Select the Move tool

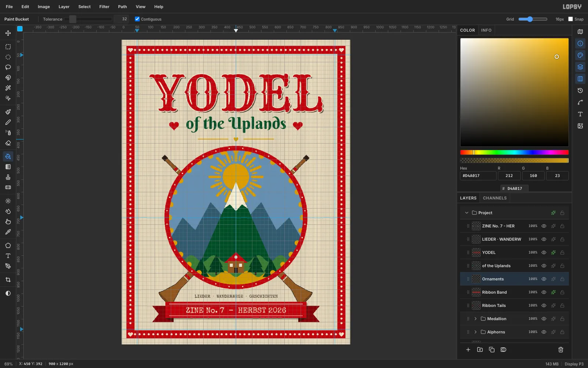8,33
